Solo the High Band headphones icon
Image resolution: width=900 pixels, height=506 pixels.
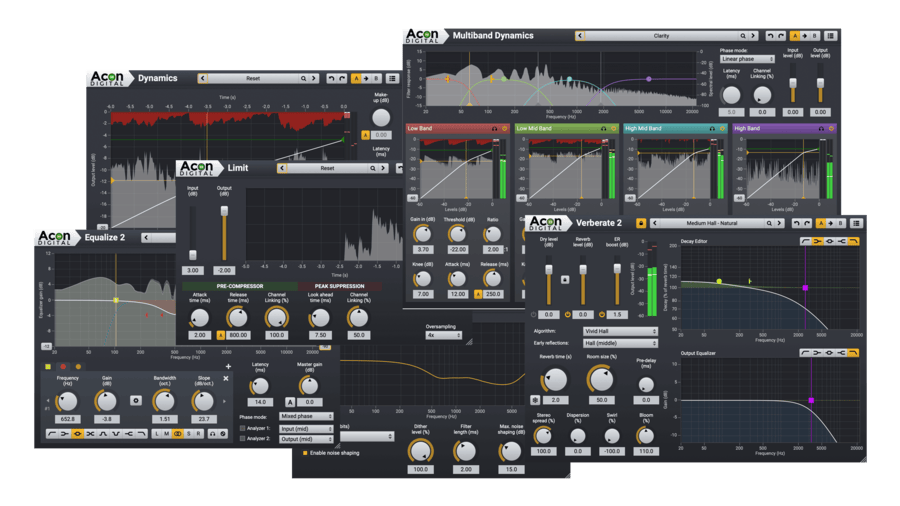821,129
